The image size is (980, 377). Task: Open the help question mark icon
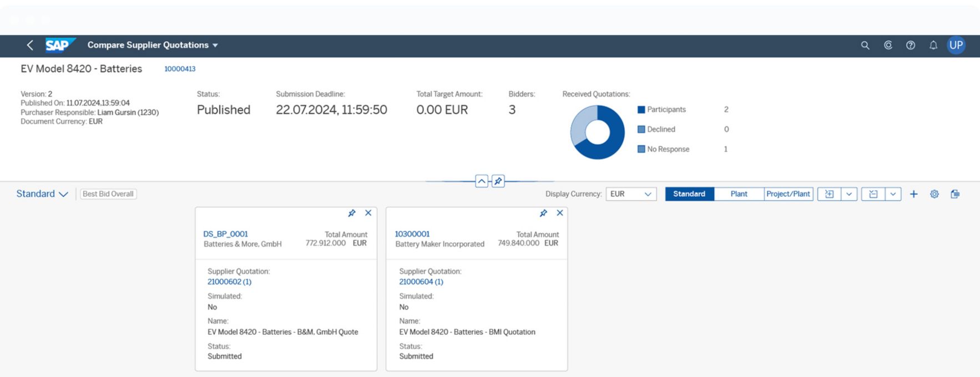(910, 45)
